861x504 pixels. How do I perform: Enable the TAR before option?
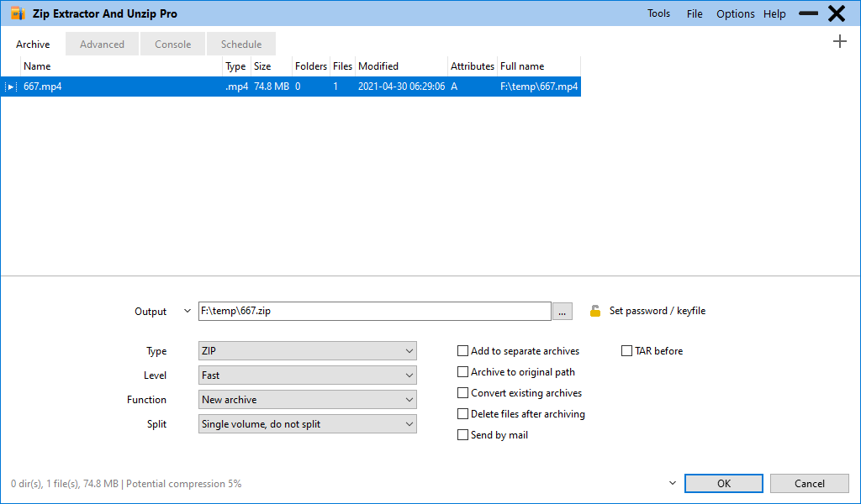coord(626,351)
